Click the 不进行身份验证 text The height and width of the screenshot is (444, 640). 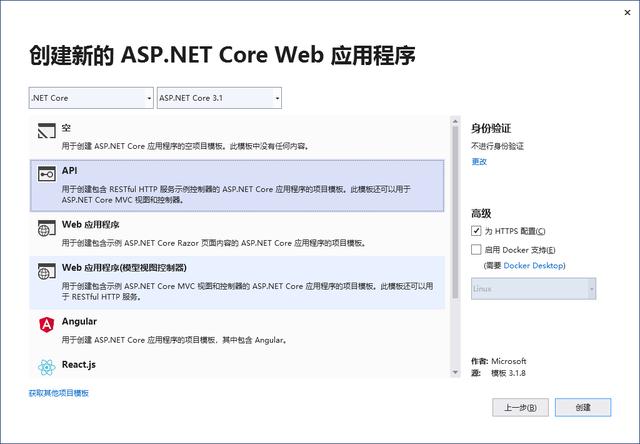pos(497,146)
